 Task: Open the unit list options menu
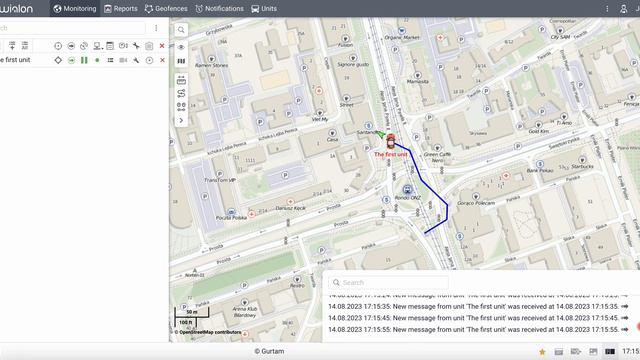[x=156, y=28]
